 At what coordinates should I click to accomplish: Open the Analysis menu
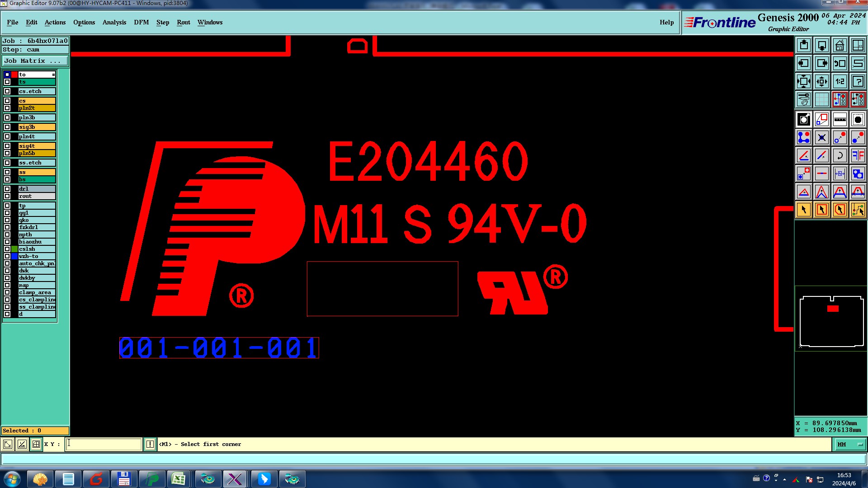[x=114, y=22]
